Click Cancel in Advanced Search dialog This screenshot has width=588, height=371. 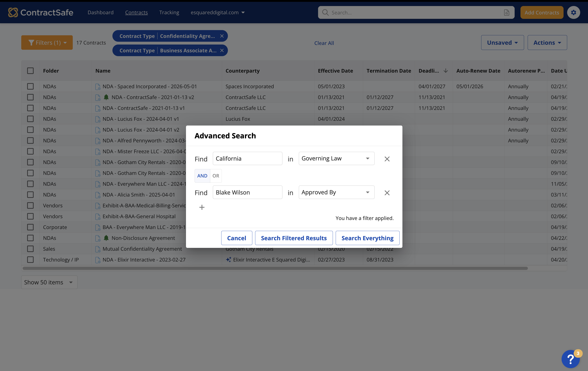(236, 238)
